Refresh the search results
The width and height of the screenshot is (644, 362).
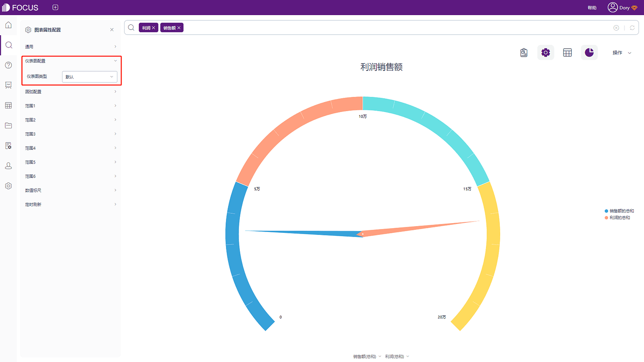click(x=632, y=28)
